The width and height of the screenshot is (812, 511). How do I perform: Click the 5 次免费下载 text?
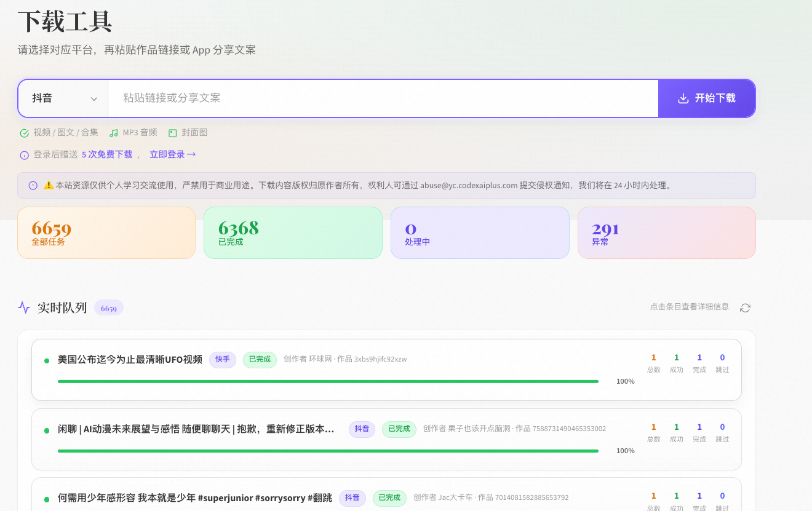point(107,155)
